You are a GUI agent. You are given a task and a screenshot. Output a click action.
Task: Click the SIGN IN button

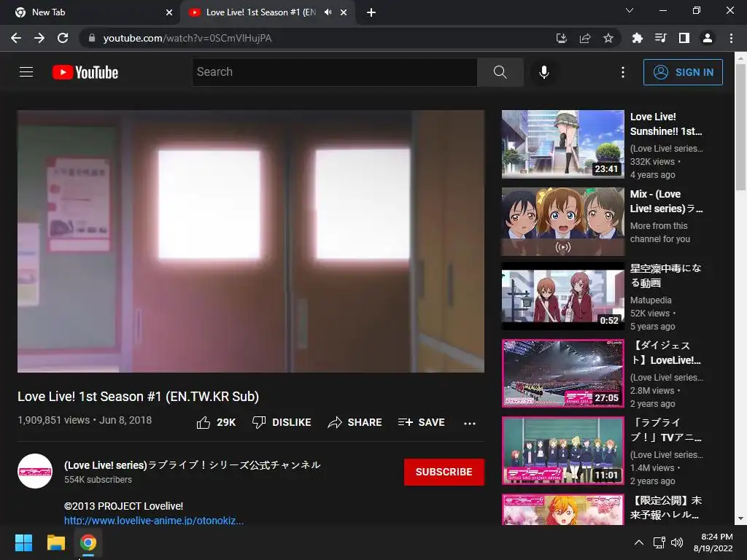pyautogui.click(x=683, y=72)
